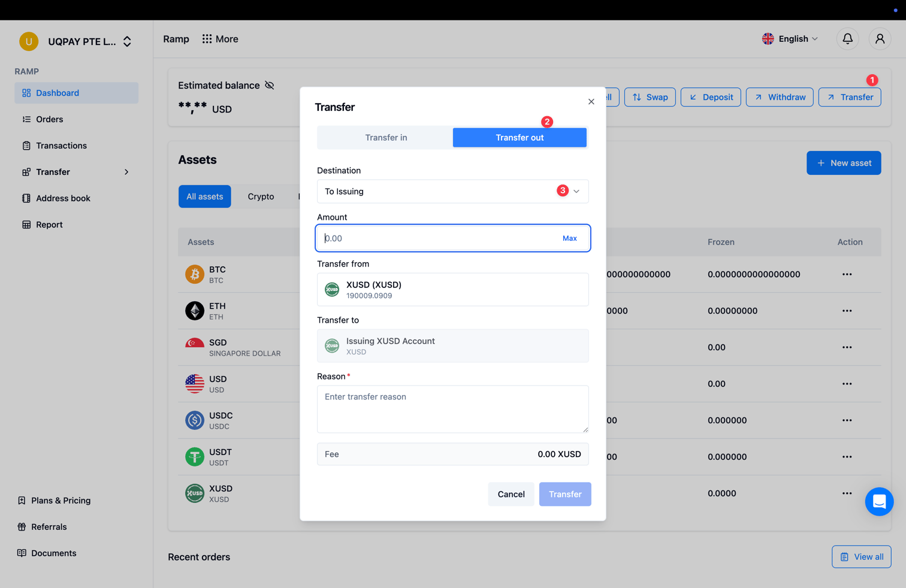This screenshot has width=906, height=588.
Task: Open the English language dropdown
Action: point(790,39)
